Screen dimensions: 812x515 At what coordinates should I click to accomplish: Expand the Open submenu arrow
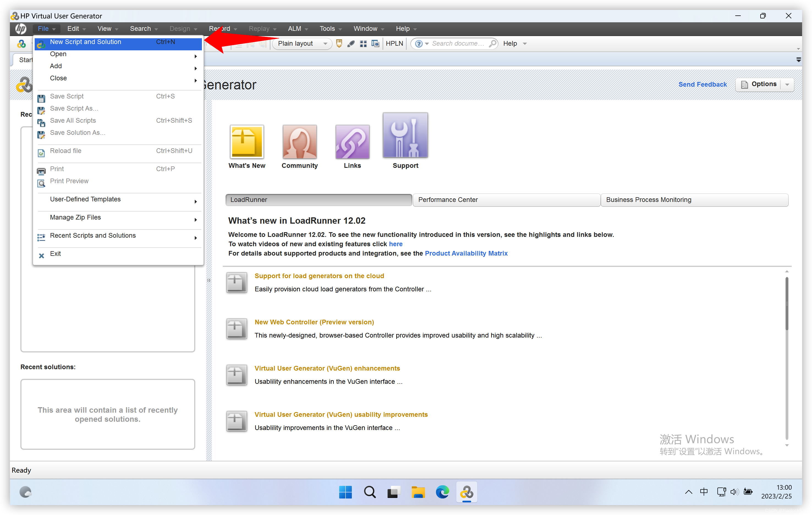195,54
